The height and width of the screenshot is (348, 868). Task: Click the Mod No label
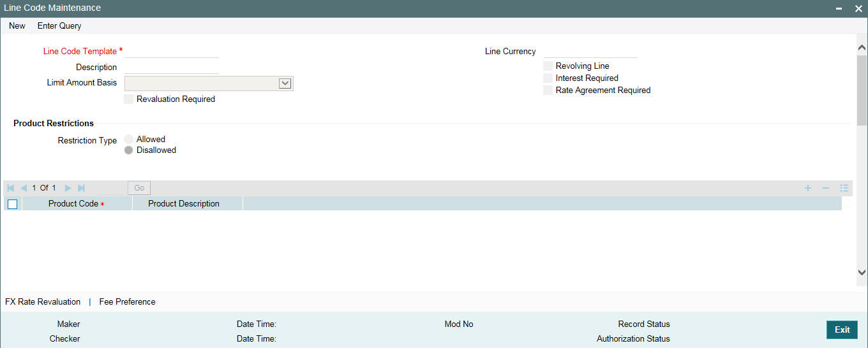click(x=459, y=324)
